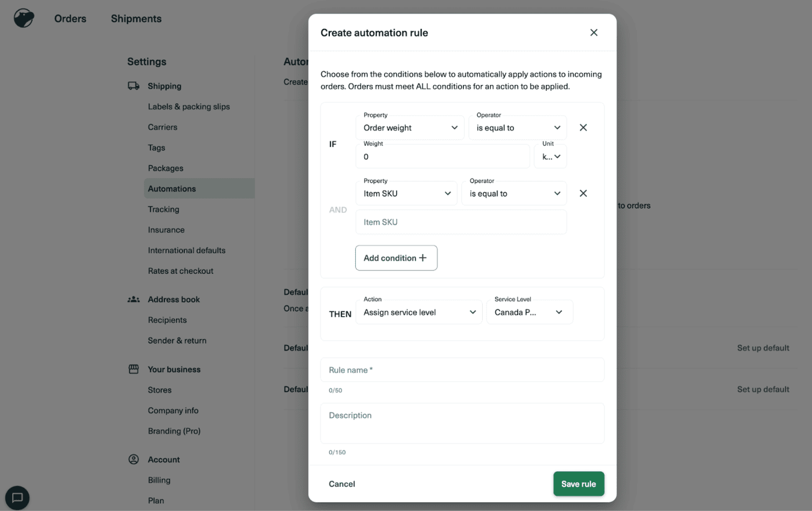Screen dimensions: 812x511
Task: Focus the Rule name input field
Action: point(462,370)
